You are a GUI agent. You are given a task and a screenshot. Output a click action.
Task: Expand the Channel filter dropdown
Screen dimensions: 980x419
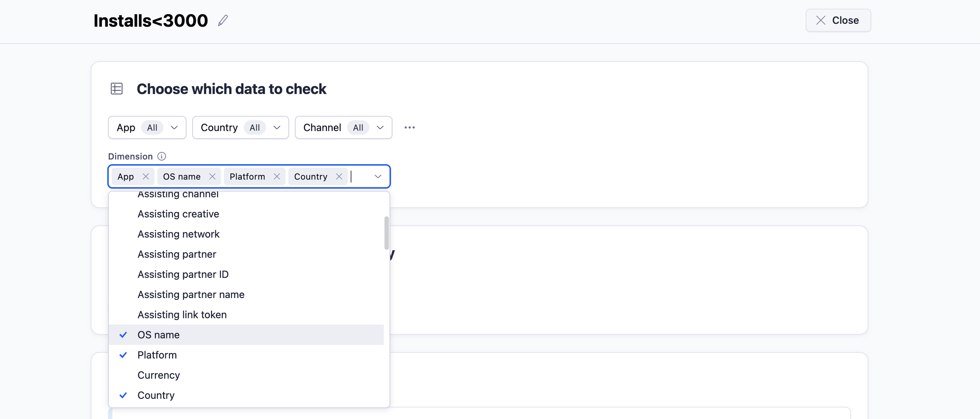click(x=343, y=127)
